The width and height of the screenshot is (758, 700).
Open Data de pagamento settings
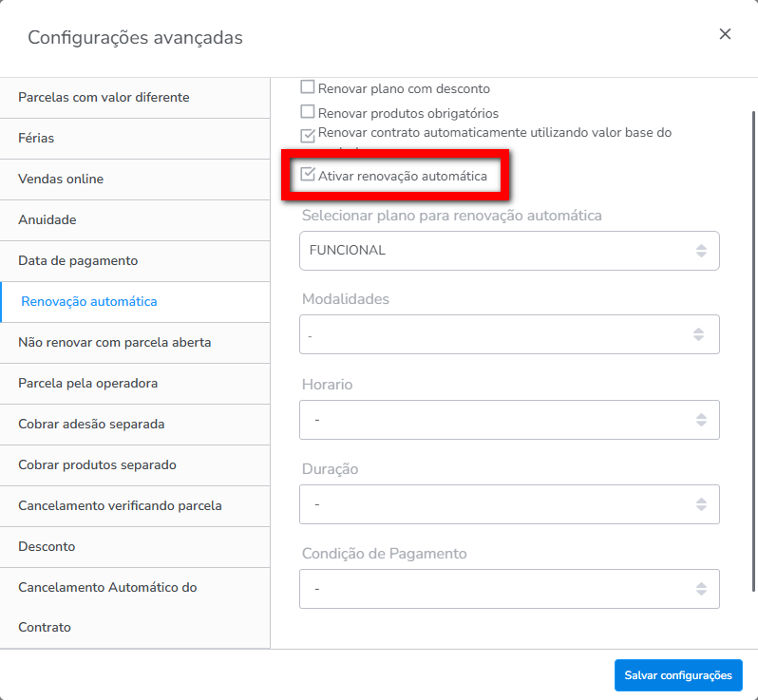[x=78, y=260]
